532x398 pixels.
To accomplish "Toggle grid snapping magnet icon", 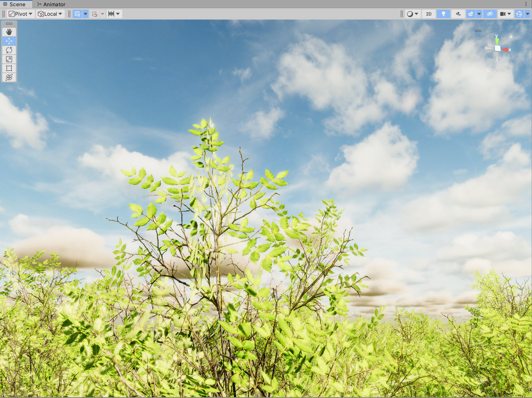I will click(94, 14).
